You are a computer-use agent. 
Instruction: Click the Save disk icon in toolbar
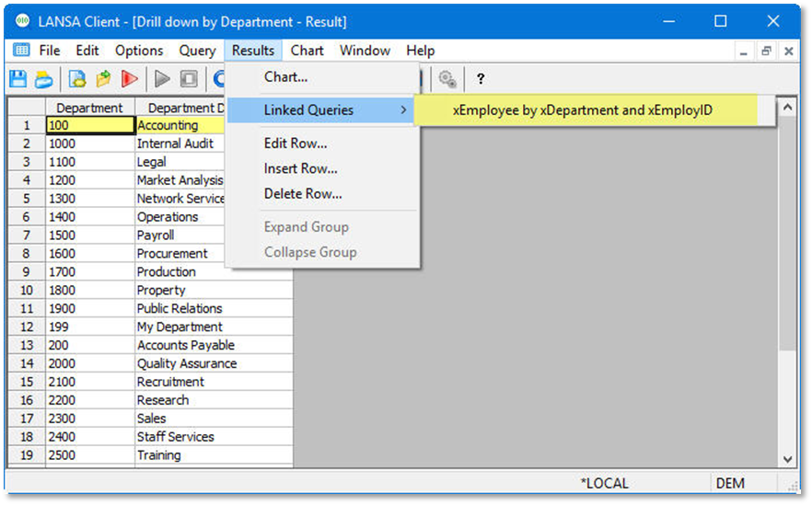click(x=18, y=79)
